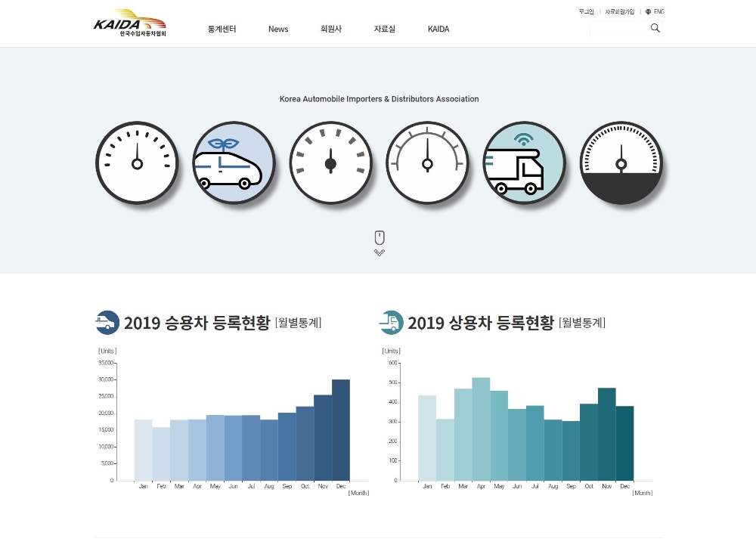Click the car icon beside 2019 승용차 title
This screenshot has width=756, height=545.
[107, 322]
